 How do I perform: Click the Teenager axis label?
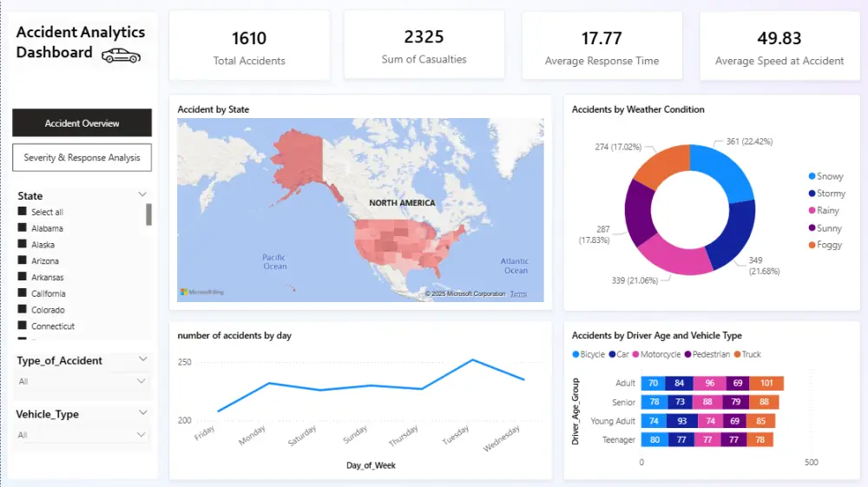619,440
